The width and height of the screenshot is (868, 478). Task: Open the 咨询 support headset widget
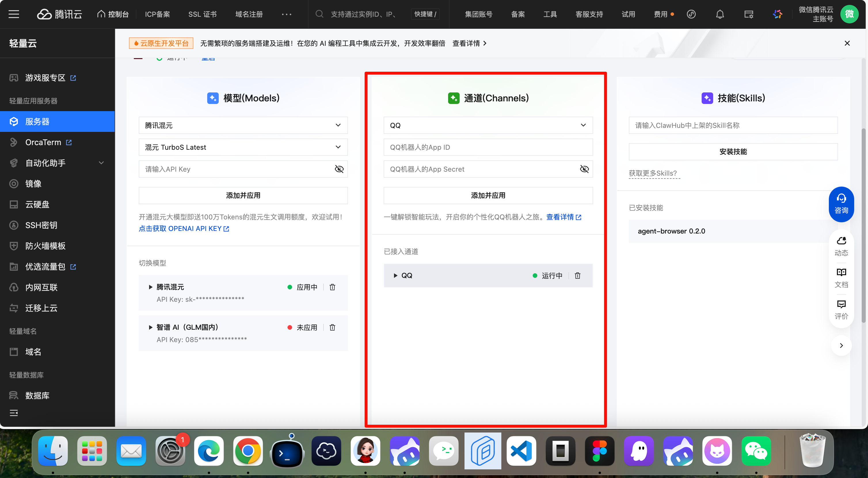click(x=841, y=204)
